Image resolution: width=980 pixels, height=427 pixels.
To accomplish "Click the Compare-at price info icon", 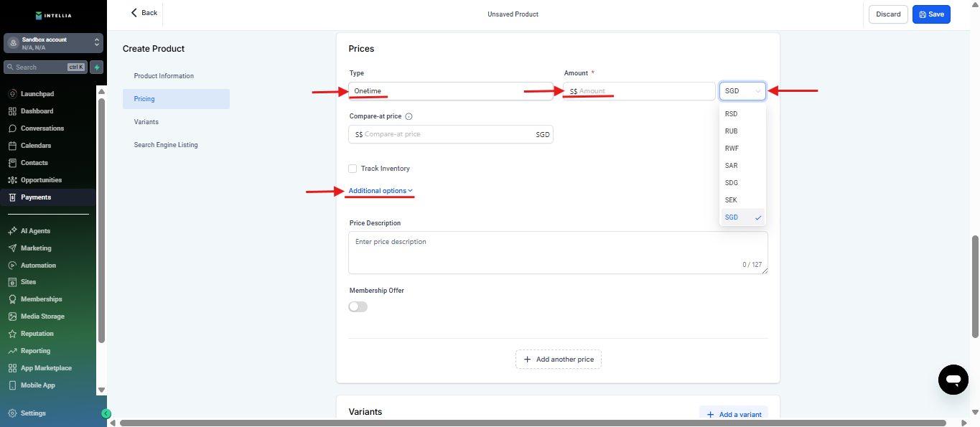I will coord(409,116).
